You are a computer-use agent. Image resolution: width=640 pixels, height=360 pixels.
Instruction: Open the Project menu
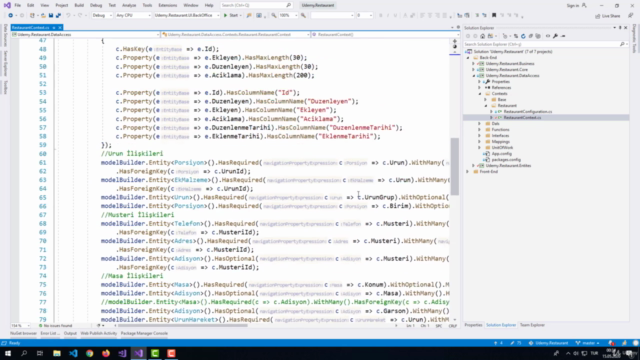click(x=62, y=5)
